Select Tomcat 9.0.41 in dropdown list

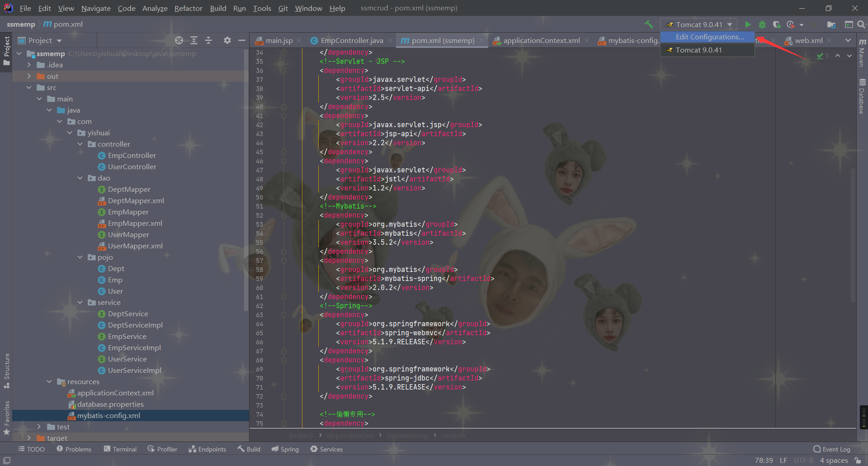click(708, 50)
